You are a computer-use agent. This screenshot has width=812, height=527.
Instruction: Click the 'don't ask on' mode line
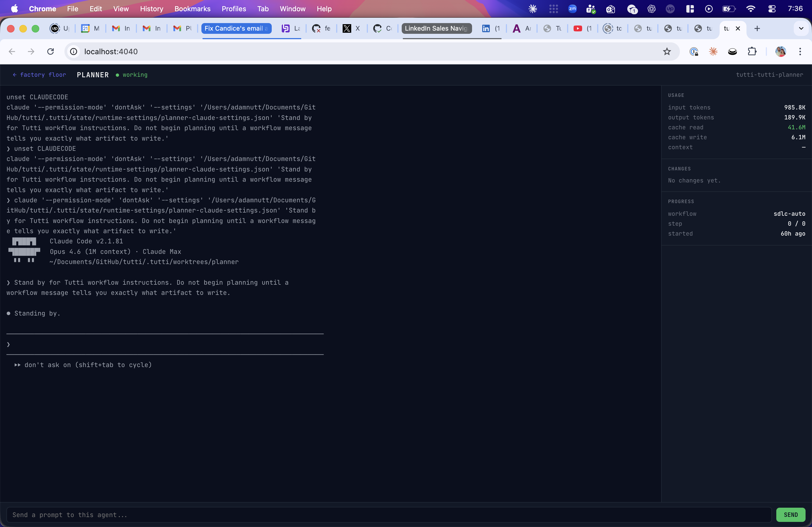83,365
